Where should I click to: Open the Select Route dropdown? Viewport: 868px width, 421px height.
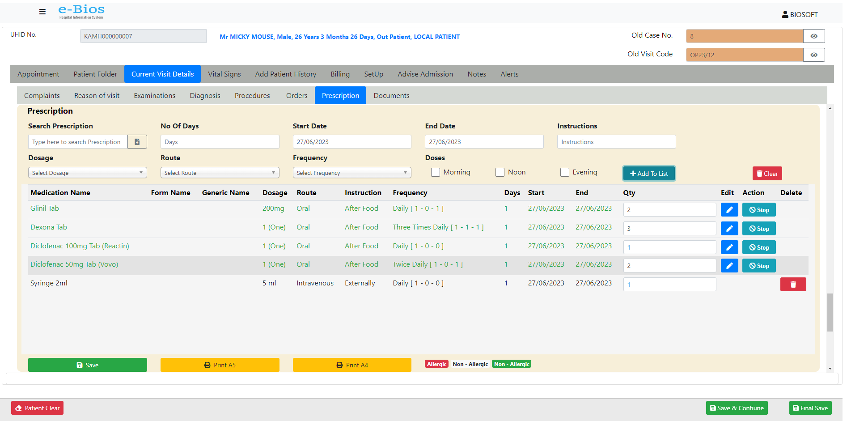(220, 173)
